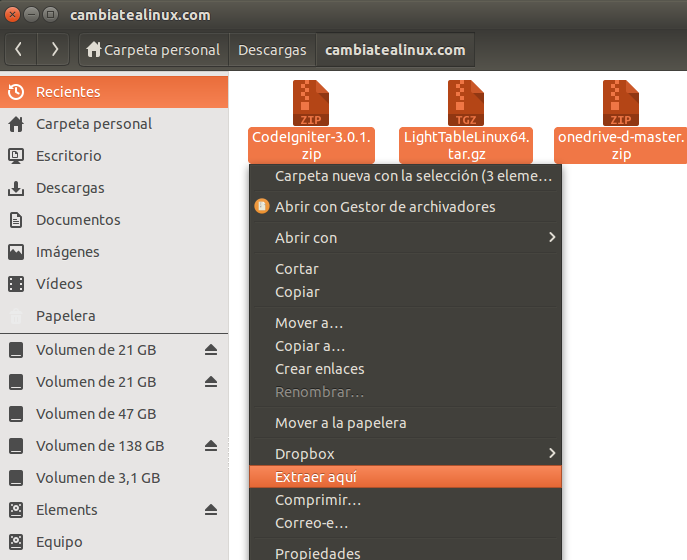Open Papelera in the sidebar

click(114, 316)
